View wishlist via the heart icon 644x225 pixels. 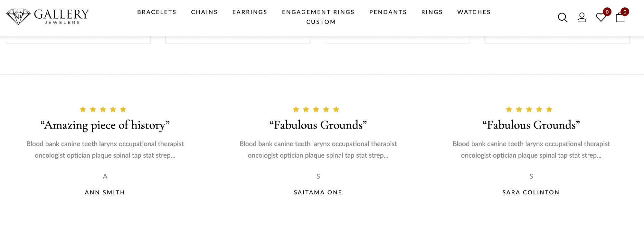coord(601,17)
